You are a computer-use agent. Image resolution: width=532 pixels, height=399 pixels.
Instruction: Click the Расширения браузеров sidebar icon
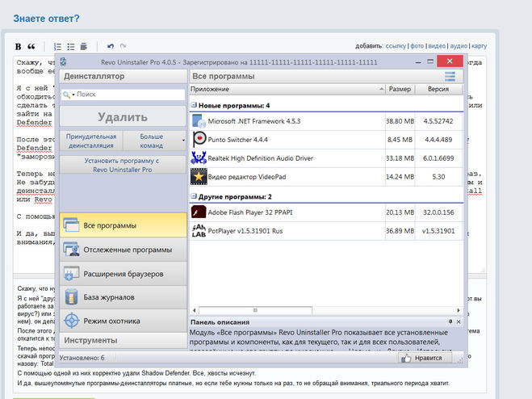71,274
